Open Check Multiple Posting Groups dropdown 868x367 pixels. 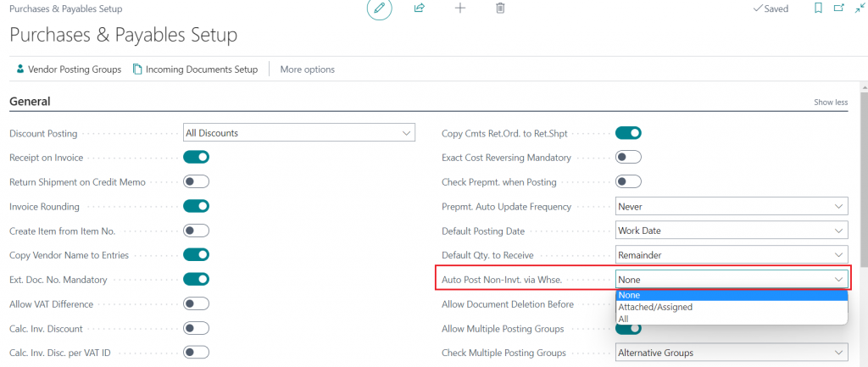pyautogui.click(x=732, y=353)
